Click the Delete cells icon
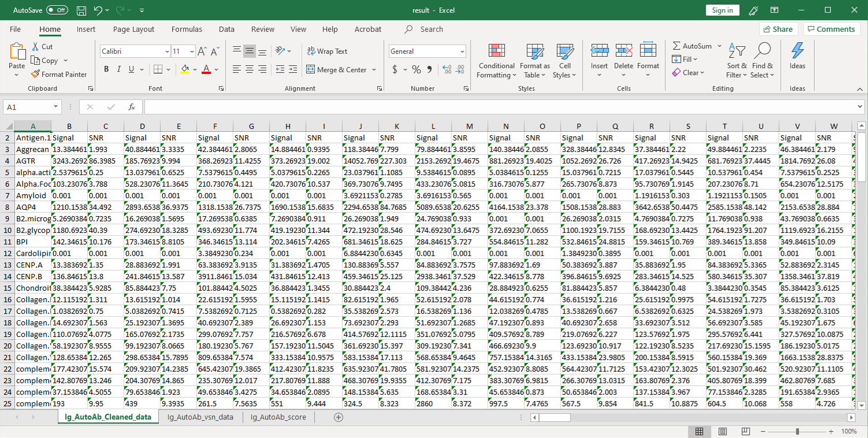This screenshot has width=868, height=438. 624,51
